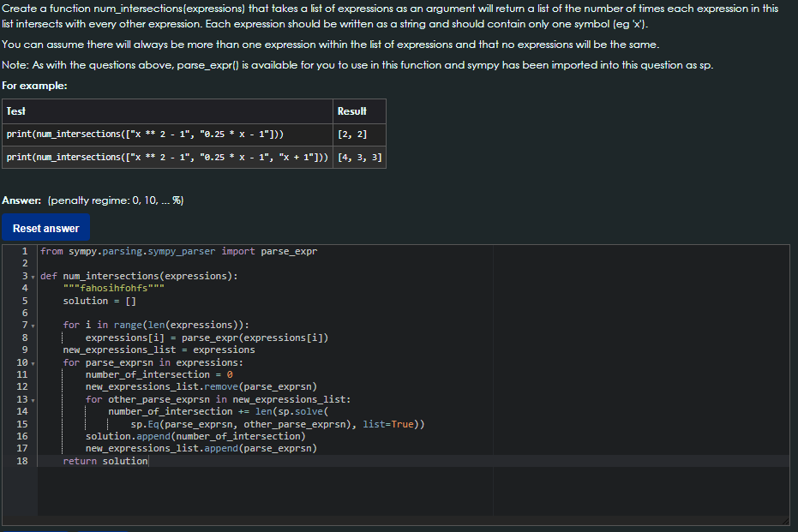This screenshot has width=798, height=532.
Task: Click 'solution.append(number_of_intersection)' on line 16
Action: pyautogui.click(x=195, y=436)
